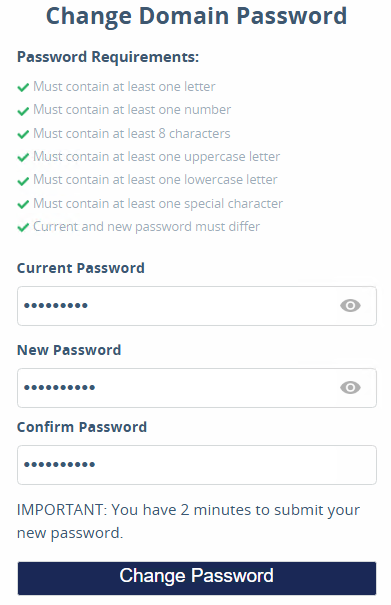This screenshot has width=391, height=605.
Task: Click the IMPORTANT two minutes notice text
Action: (188, 521)
